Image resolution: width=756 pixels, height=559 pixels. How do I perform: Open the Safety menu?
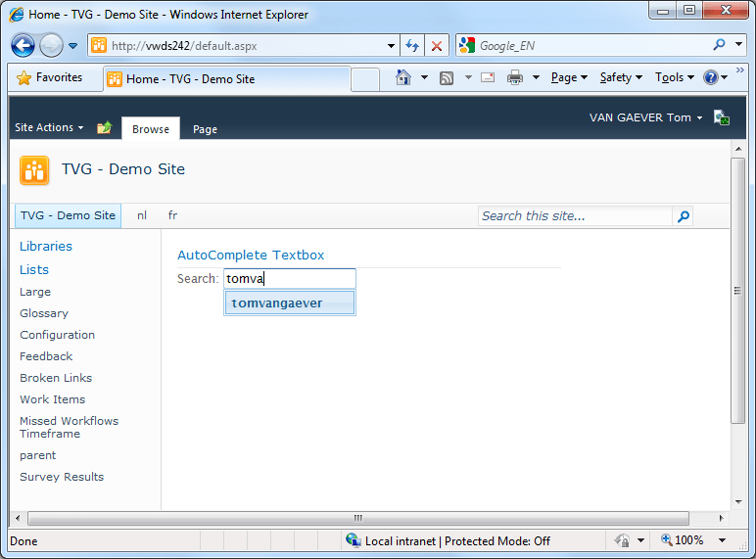click(x=621, y=77)
